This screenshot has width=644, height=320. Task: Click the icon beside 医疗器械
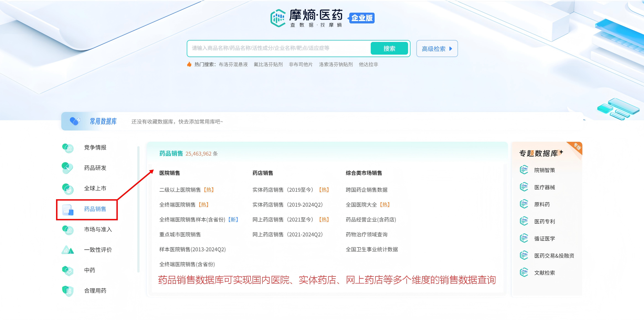[x=524, y=187]
